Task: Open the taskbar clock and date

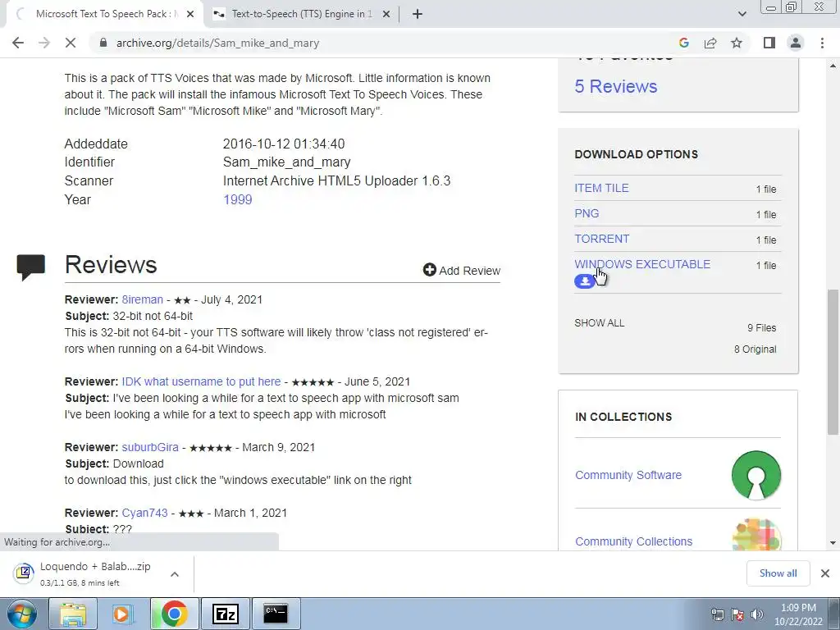Action: coord(798,614)
